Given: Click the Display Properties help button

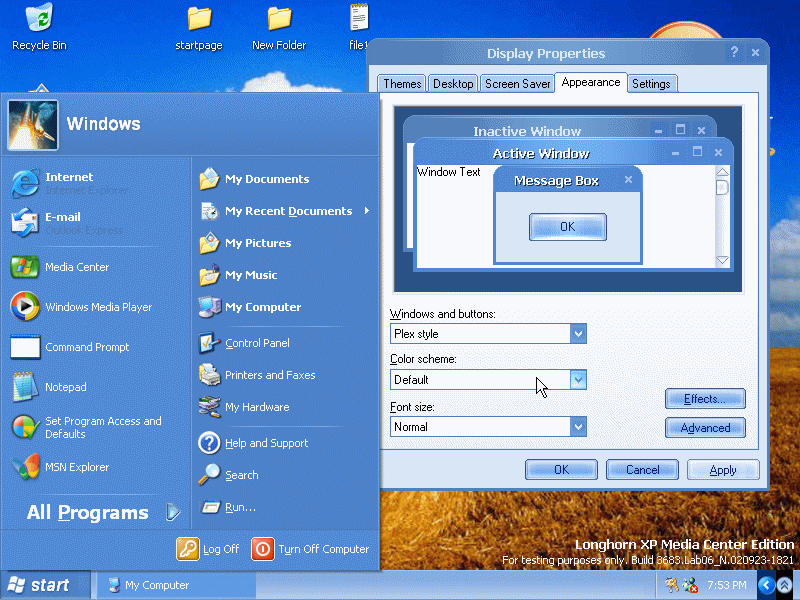Looking at the screenshot, I should [x=734, y=52].
